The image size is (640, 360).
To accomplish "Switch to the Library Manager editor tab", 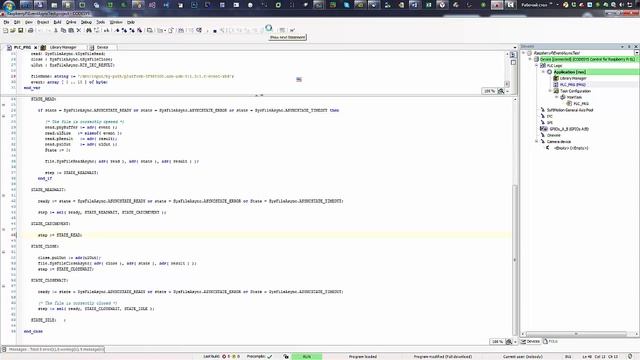I will [63, 47].
